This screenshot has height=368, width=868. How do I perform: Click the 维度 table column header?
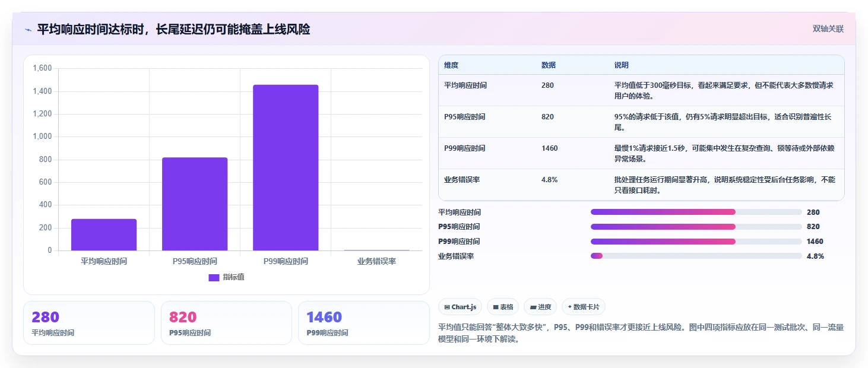pos(451,65)
